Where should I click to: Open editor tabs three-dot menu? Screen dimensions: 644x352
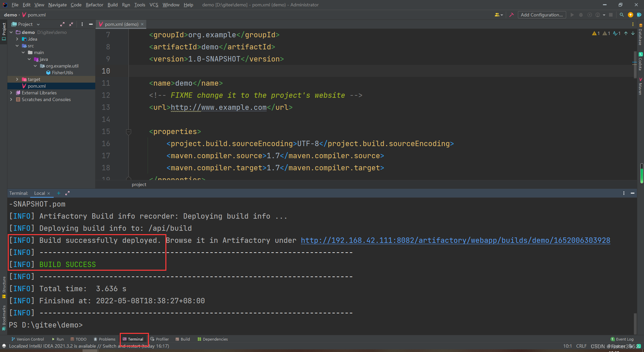pos(633,24)
